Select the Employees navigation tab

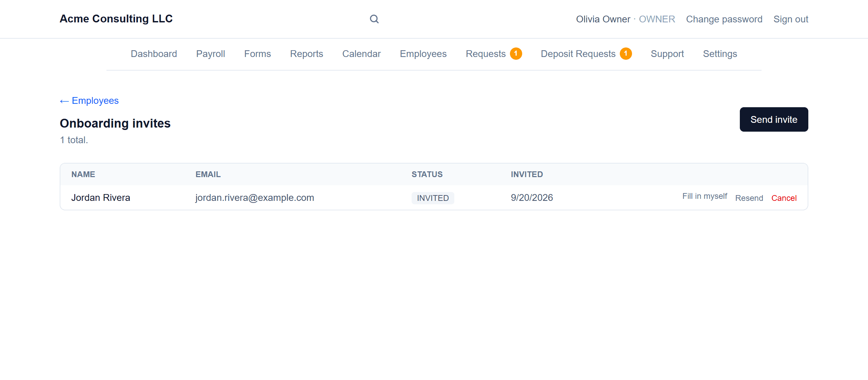point(423,54)
